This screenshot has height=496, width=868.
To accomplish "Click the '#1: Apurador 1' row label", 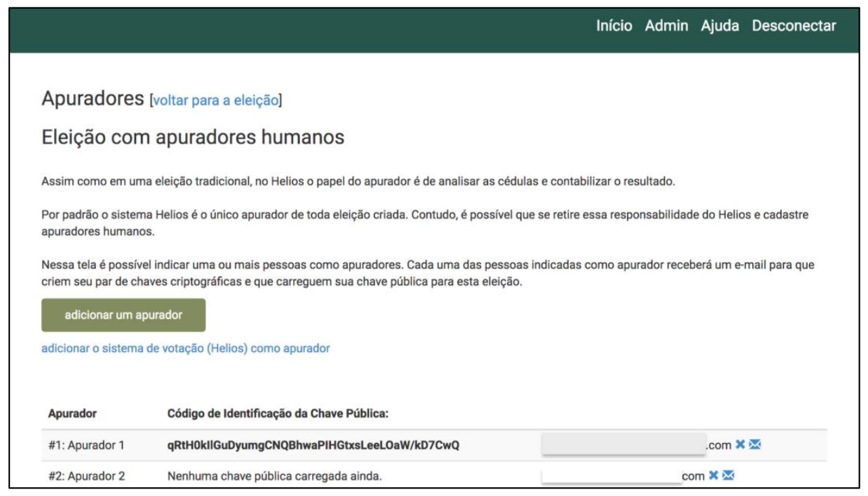I will (x=87, y=445).
